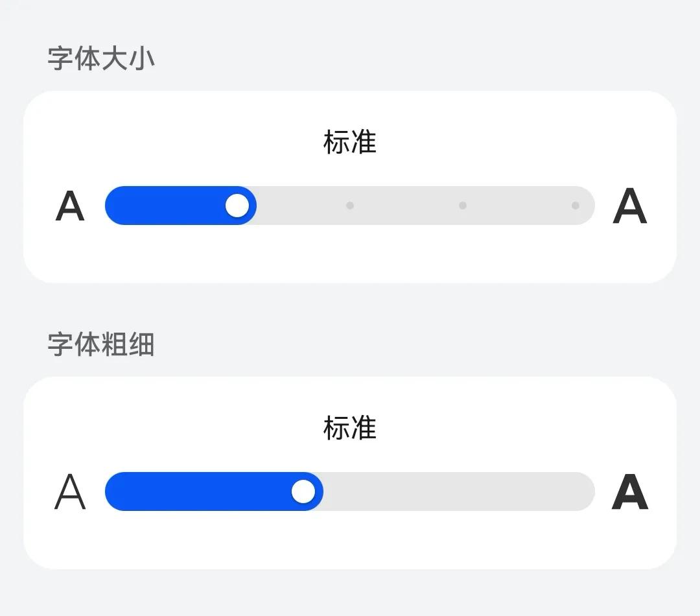
Task: Click the second tick dot on font size slider
Action: 350,206
